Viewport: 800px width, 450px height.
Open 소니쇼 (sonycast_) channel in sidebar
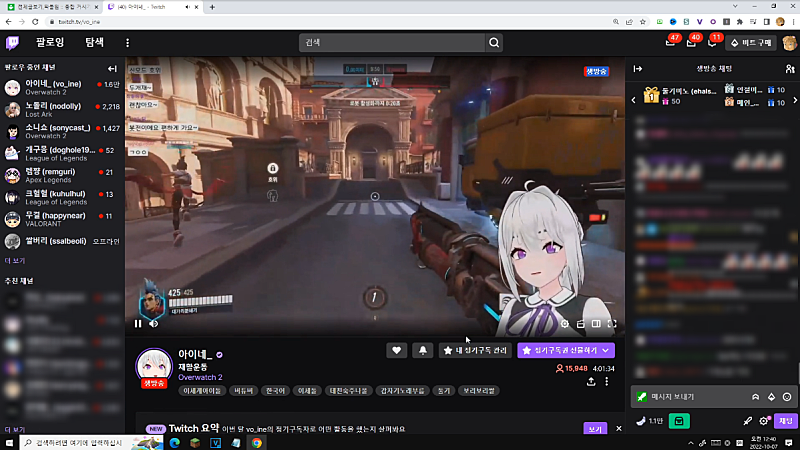tap(62, 132)
